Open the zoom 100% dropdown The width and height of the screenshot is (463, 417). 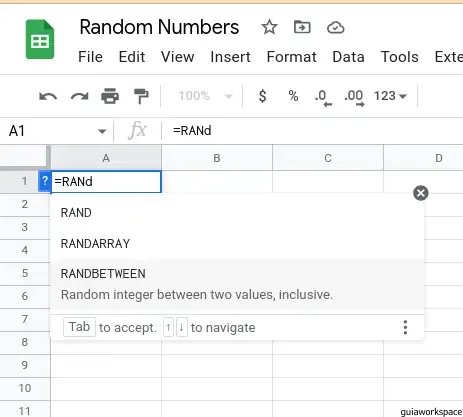205,96
